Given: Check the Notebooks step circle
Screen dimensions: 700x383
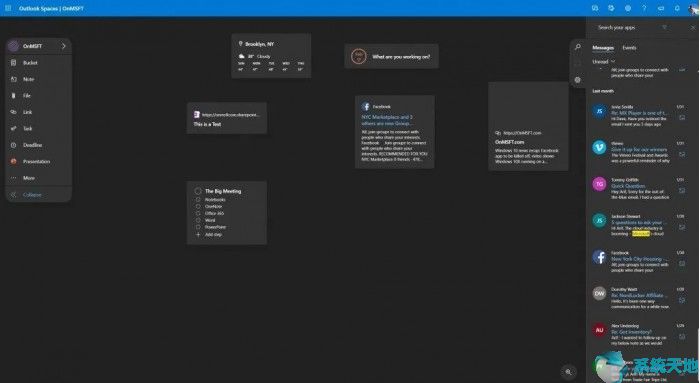Looking at the screenshot, I should pyautogui.click(x=198, y=200).
